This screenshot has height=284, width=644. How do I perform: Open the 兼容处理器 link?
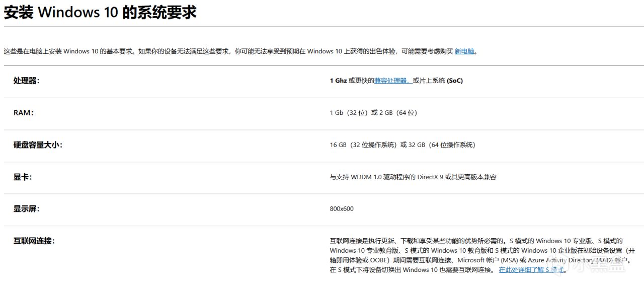(393, 81)
